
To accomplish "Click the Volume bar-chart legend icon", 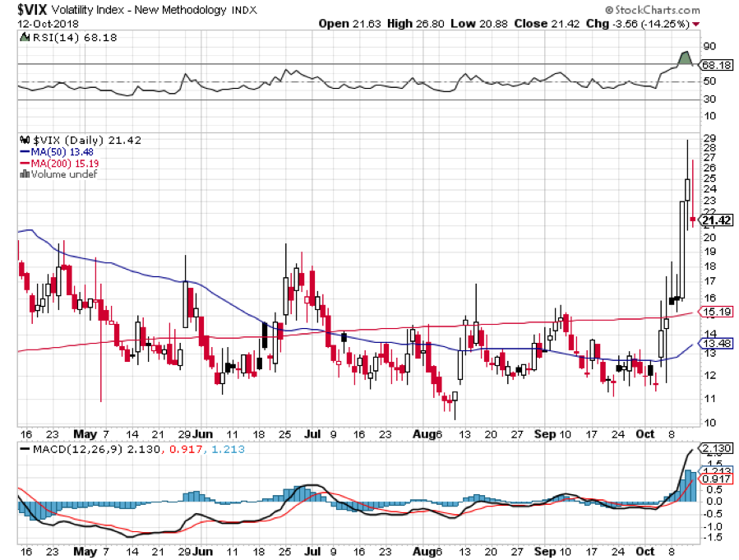I will click(x=22, y=174).
